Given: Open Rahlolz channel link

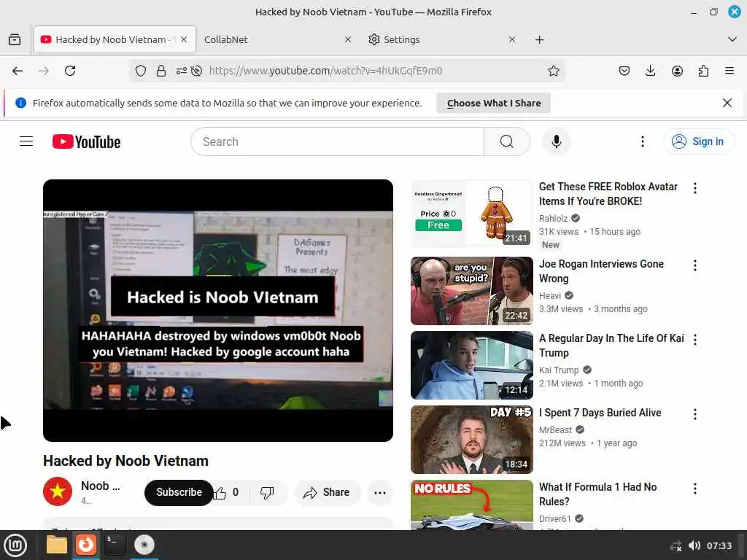Looking at the screenshot, I should [553, 218].
